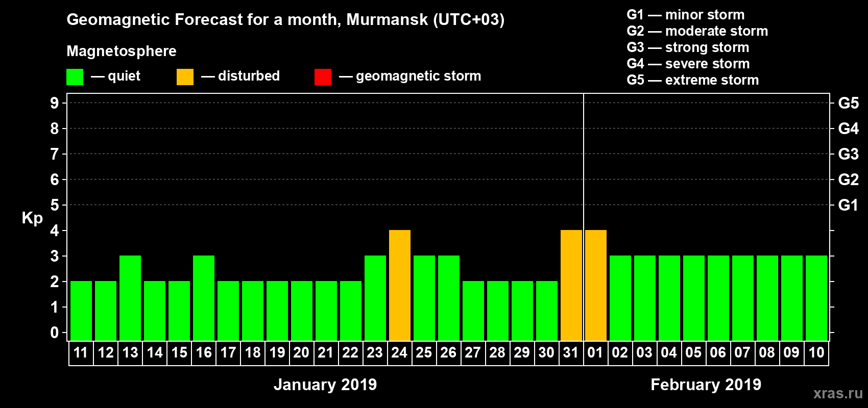
Task: Choose the green bar above date 29
Action: click(x=522, y=311)
